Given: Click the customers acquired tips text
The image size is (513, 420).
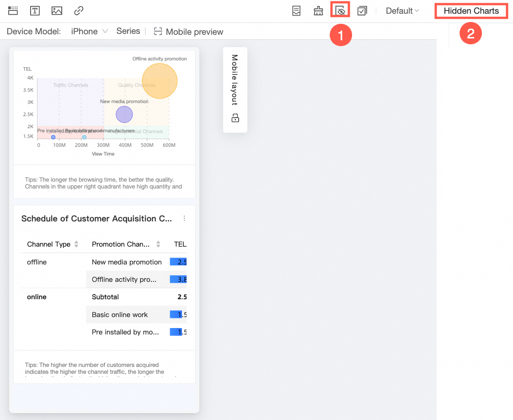Looking at the screenshot, I should coord(95,369).
